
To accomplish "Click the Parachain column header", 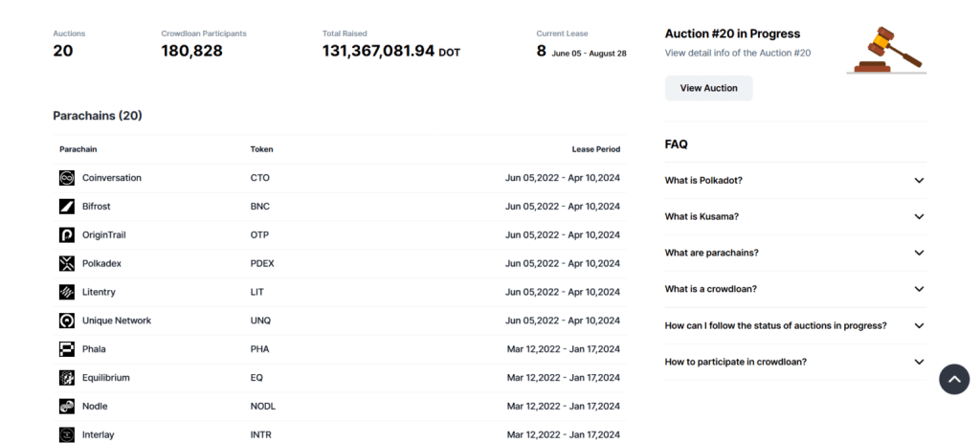I will (78, 149).
